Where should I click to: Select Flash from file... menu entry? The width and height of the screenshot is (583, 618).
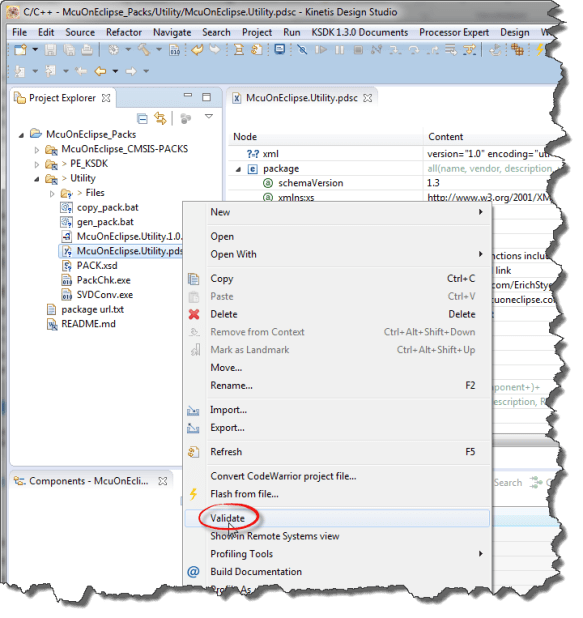pos(337,494)
